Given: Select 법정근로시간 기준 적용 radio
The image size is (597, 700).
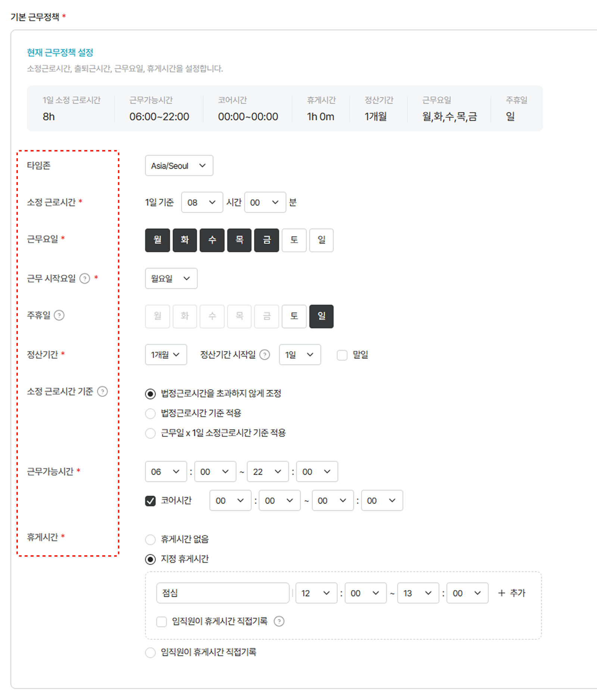Looking at the screenshot, I should (150, 413).
